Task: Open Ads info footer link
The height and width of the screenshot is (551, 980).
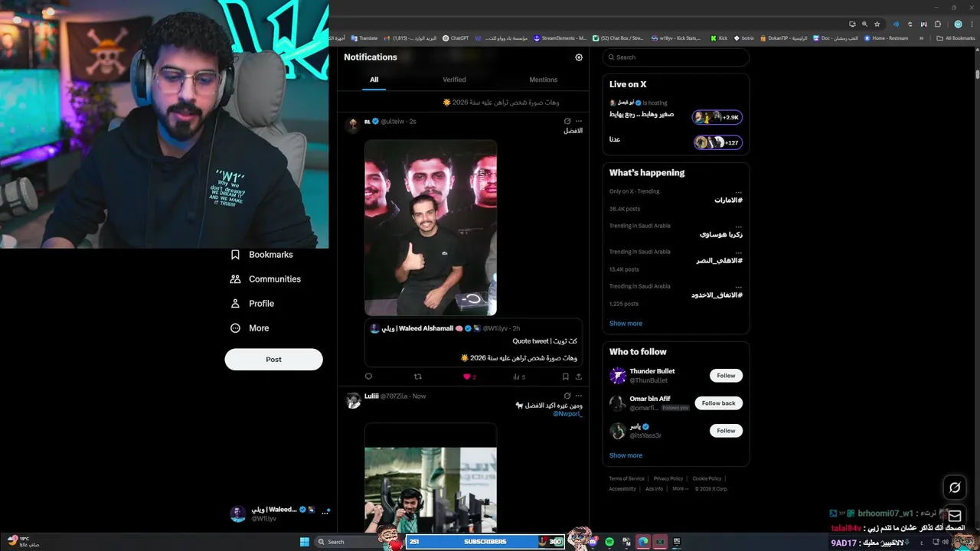Action: click(654, 489)
